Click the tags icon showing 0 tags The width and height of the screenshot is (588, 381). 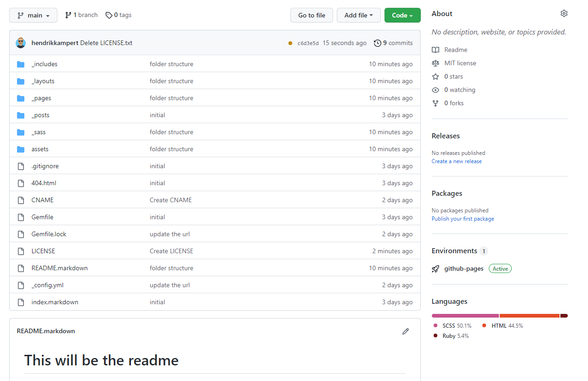(109, 15)
